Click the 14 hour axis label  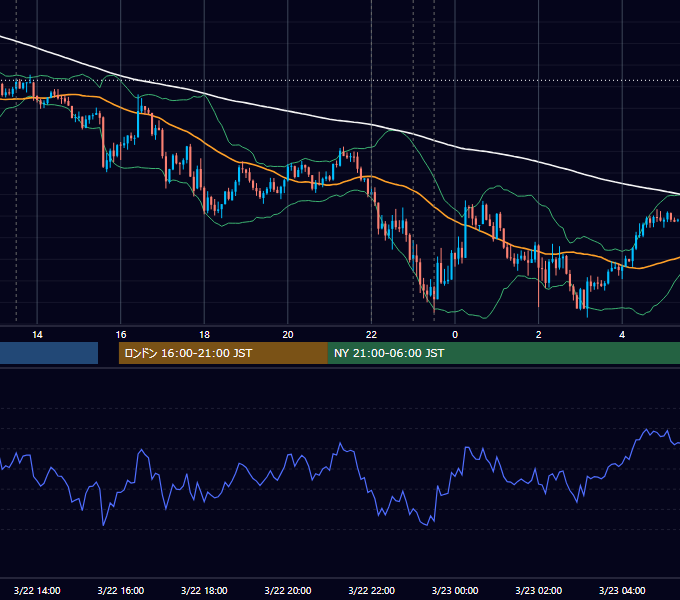(x=37, y=335)
